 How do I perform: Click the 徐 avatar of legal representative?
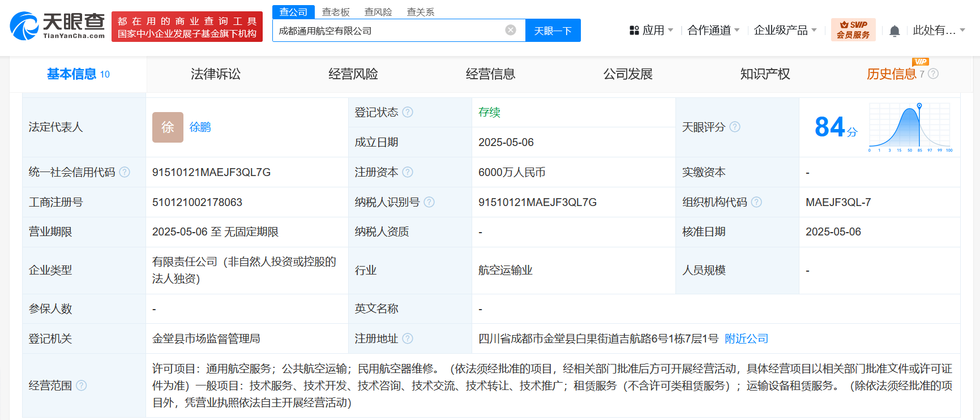pos(168,127)
